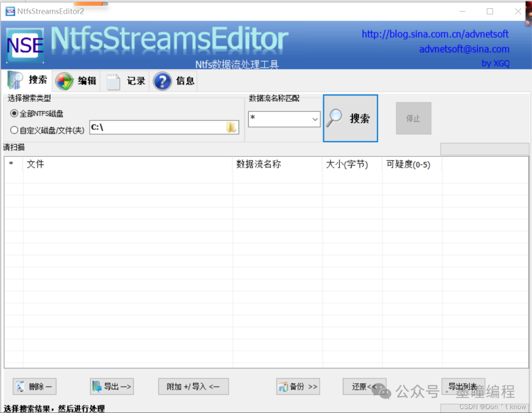The height and width of the screenshot is (413, 532).
Task: Click the large 搜索 button
Action: point(351,118)
